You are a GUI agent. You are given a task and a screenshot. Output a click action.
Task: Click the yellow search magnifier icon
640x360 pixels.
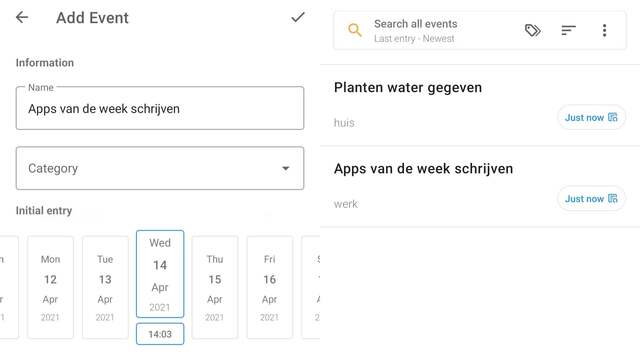[355, 30]
